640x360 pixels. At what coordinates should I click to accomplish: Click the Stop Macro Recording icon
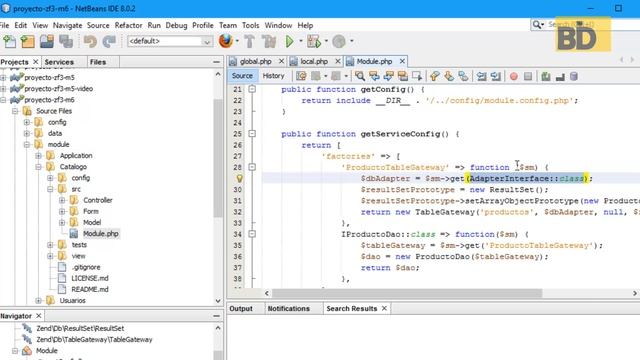point(528,76)
